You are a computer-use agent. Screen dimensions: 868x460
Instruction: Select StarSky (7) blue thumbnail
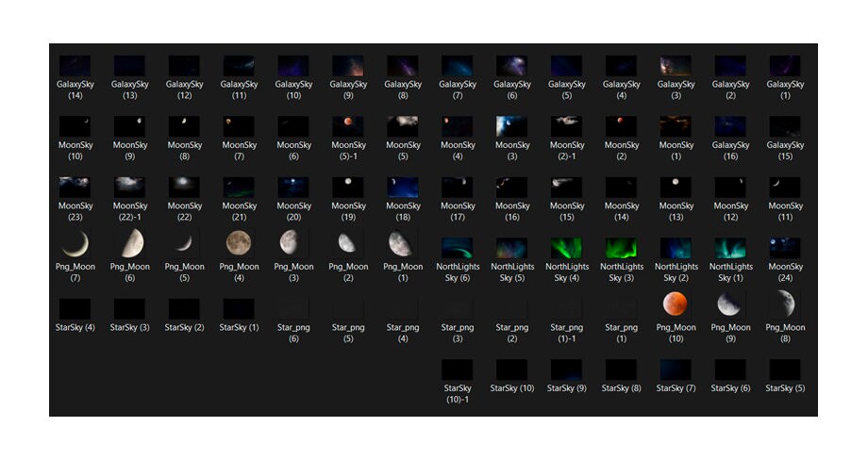pos(676,370)
